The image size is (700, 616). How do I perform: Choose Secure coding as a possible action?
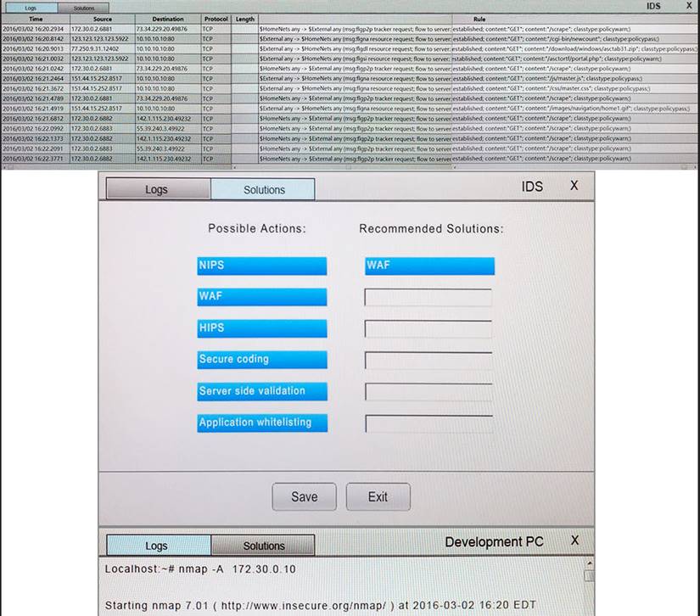[x=263, y=360]
